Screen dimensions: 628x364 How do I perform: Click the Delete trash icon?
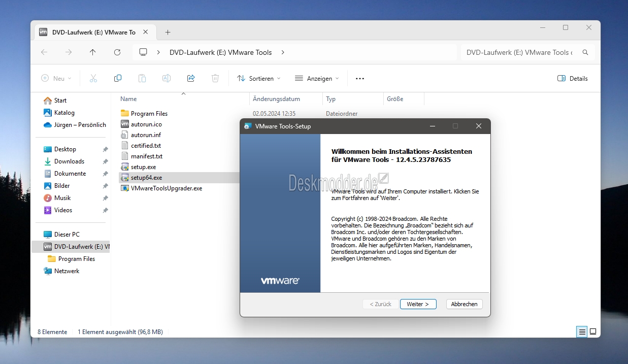pyautogui.click(x=215, y=78)
